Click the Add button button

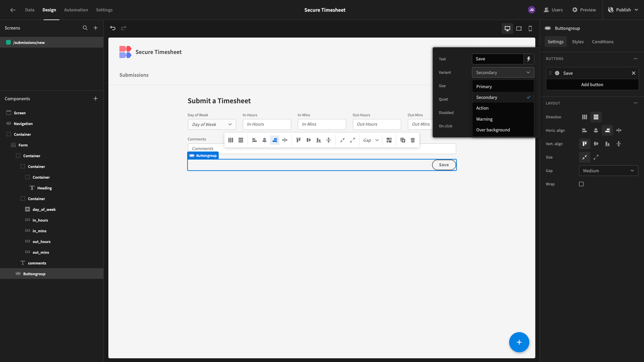pyautogui.click(x=592, y=84)
